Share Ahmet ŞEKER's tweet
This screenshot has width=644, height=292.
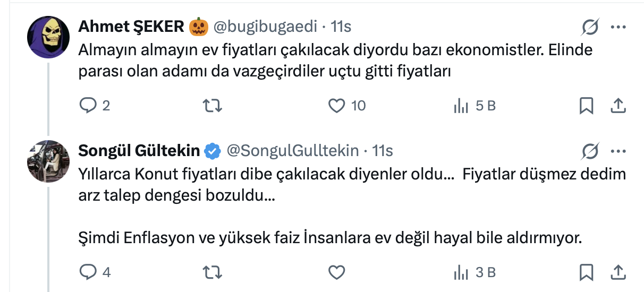(x=617, y=106)
